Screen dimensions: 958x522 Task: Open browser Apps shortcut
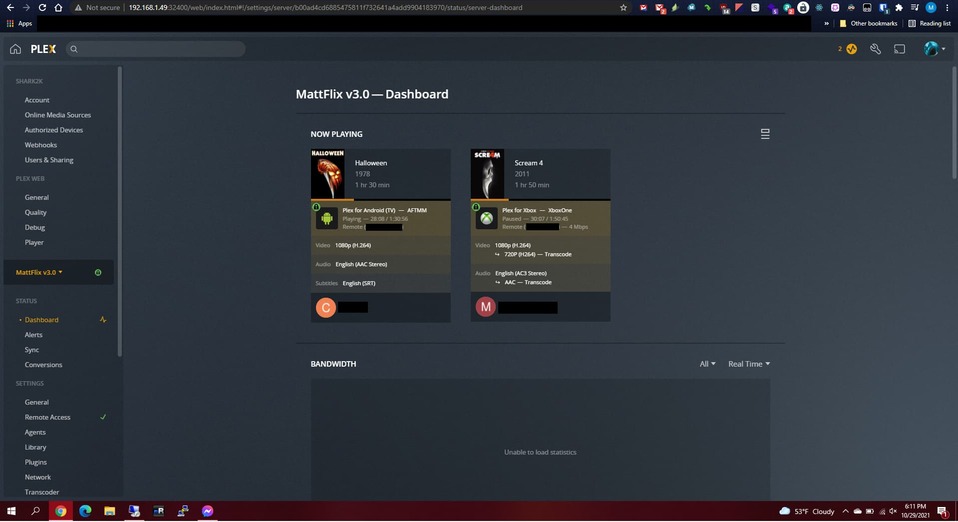[x=19, y=23]
